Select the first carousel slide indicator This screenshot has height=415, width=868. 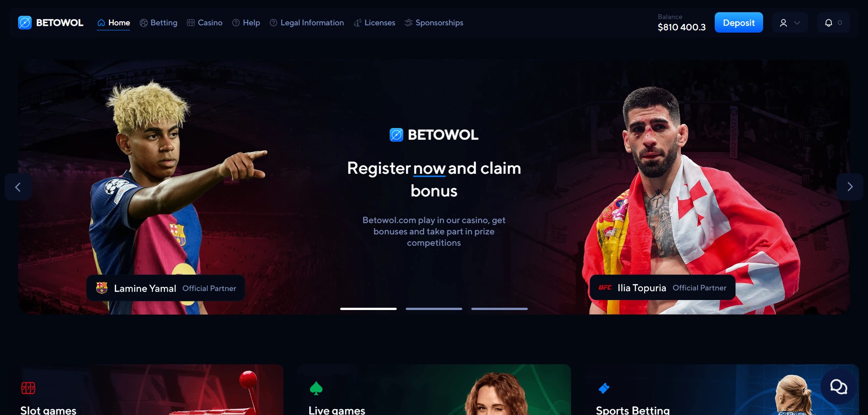pos(368,309)
